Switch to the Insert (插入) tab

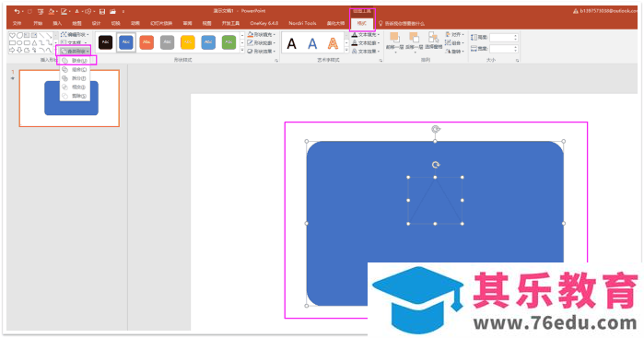[x=57, y=23]
